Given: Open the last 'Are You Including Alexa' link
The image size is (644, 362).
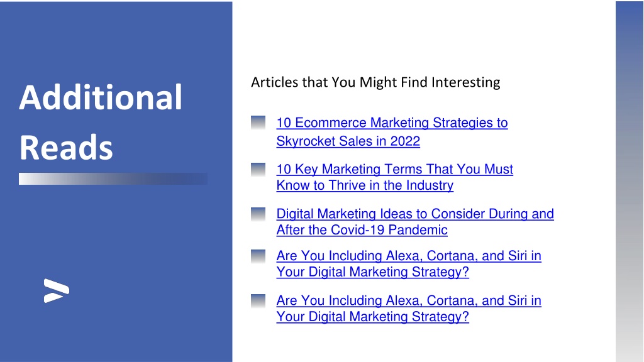Looking at the screenshot, I should coord(409,300).
